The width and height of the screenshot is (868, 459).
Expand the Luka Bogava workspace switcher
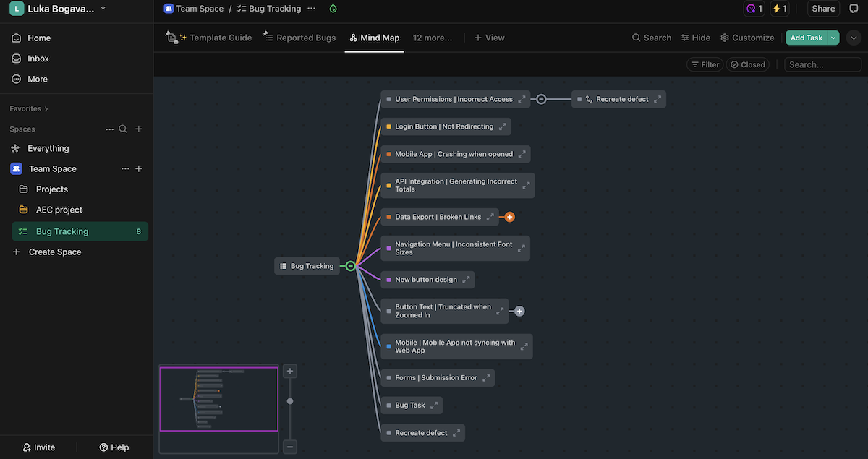pyautogui.click(x=56, y=8)
